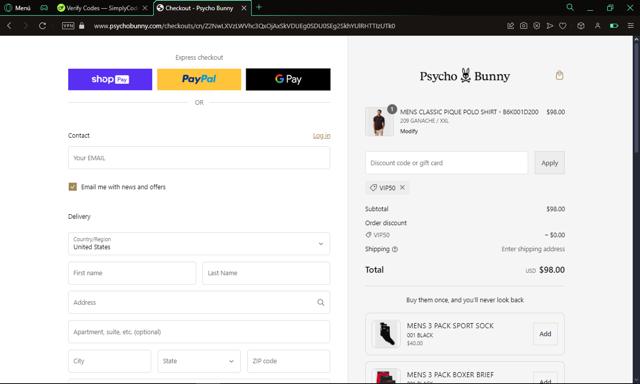
Task: Open the Country/Region dropdown
Action: click(199, 244)
